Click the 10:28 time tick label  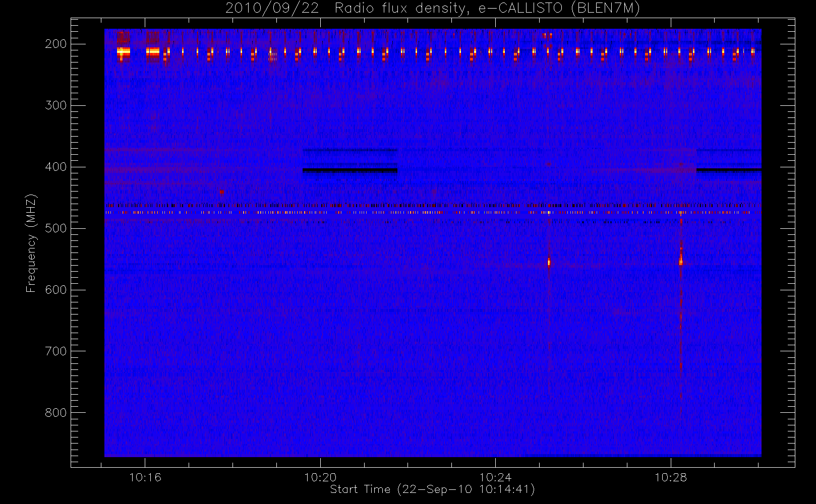pos(671,477)
